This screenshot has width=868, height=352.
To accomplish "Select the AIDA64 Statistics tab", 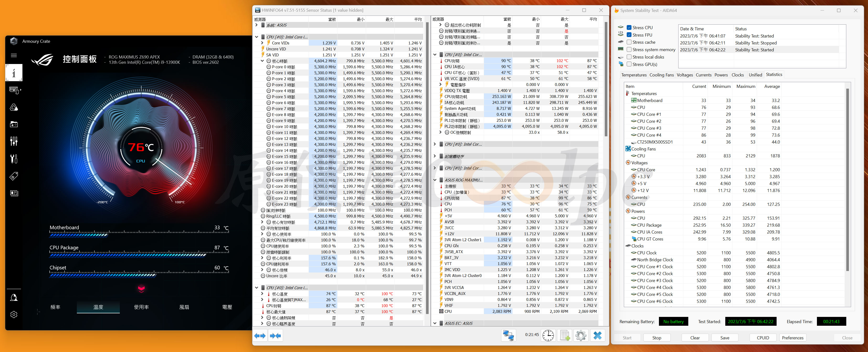I will coord(774,75).
